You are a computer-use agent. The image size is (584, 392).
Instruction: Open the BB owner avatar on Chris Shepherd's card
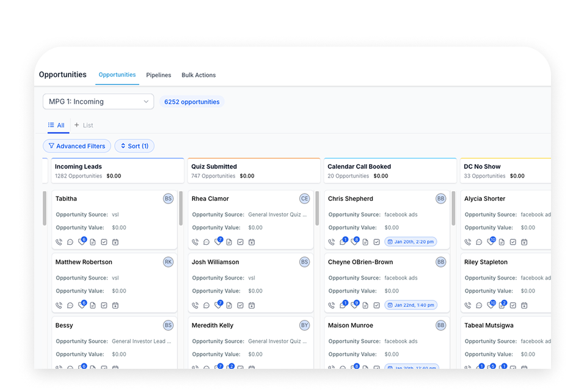click(x=440, y=198)
